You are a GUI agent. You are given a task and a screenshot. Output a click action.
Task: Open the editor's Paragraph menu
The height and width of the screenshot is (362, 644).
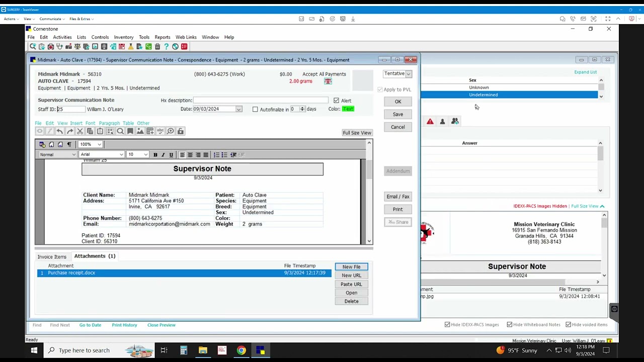pos(109,123)
